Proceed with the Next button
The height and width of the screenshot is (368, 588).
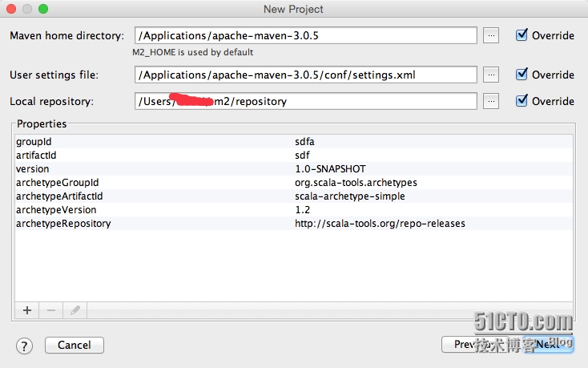point(548,344)
